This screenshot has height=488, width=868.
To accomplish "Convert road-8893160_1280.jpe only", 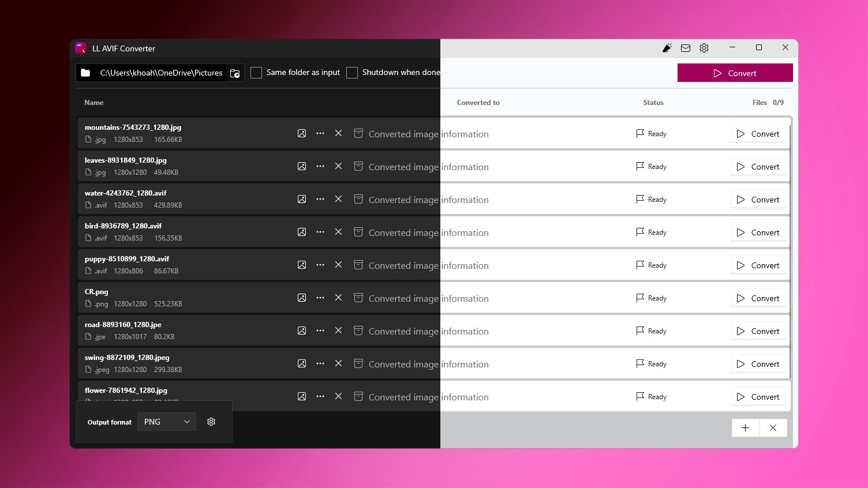I will pos(758,331).
